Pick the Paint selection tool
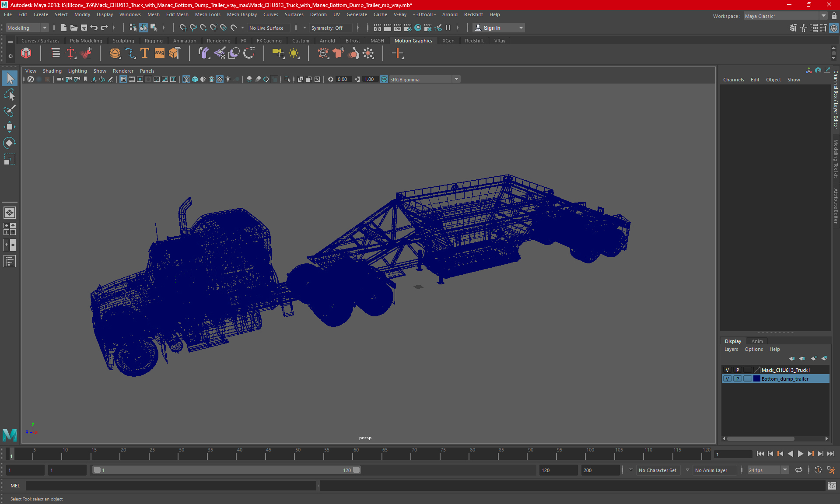 10,111
